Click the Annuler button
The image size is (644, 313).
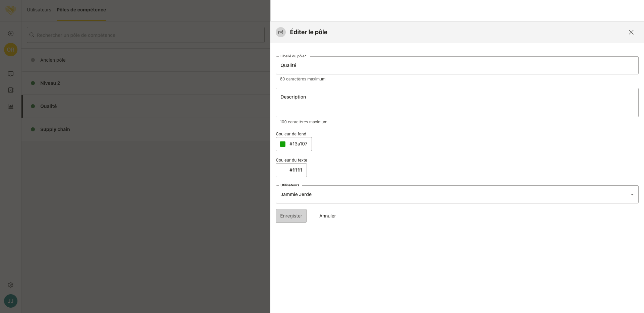point(327,216)
